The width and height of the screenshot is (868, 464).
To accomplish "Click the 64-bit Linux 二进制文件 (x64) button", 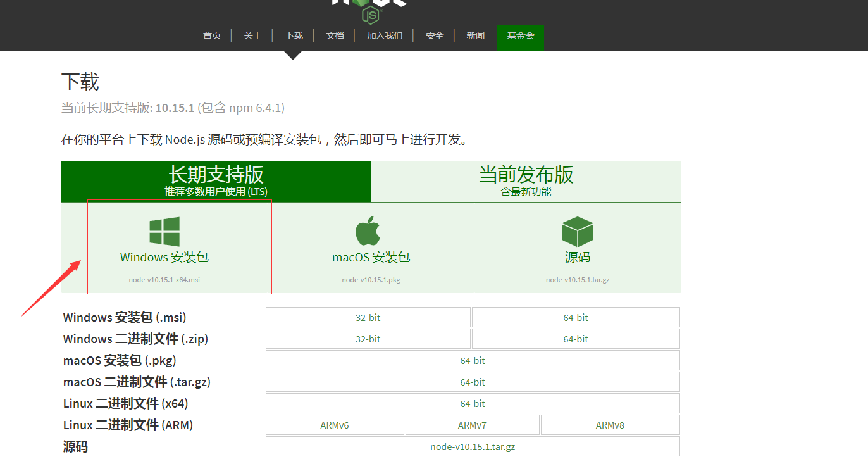I will [x=473, y=403].
